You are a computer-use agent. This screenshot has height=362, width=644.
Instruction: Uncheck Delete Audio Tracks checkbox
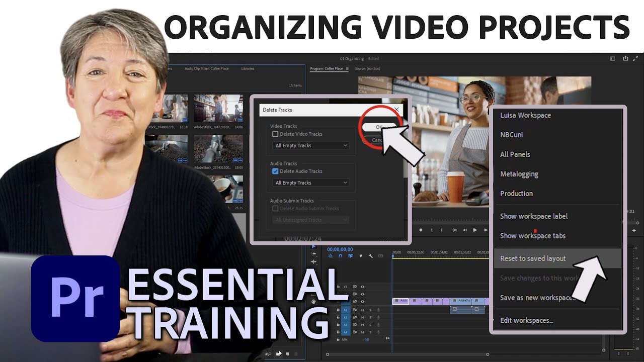275,171
